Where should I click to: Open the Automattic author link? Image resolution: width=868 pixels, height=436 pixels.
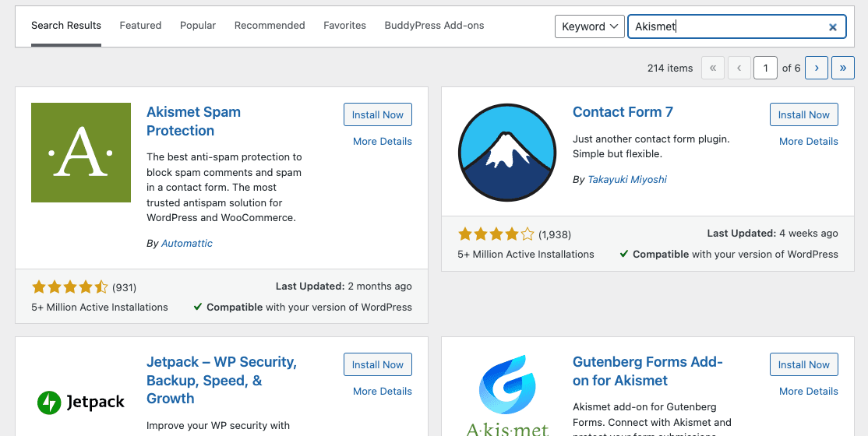[x=186, y=244]
